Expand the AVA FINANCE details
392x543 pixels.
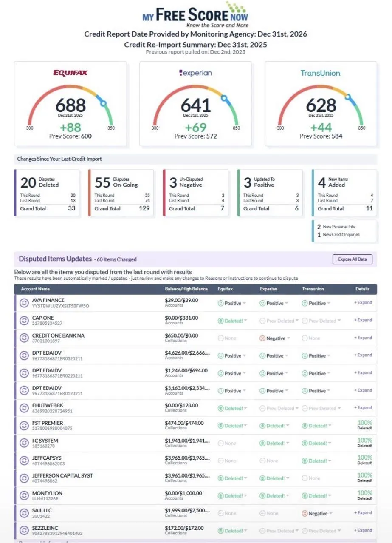pyautogui.click(x=363, y=303)
